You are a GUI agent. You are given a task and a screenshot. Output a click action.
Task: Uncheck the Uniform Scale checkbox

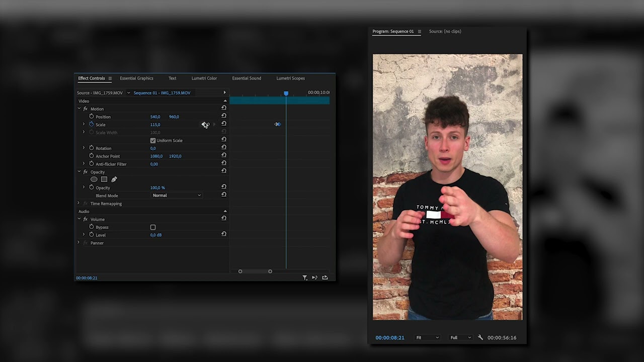tap(153, 140)
